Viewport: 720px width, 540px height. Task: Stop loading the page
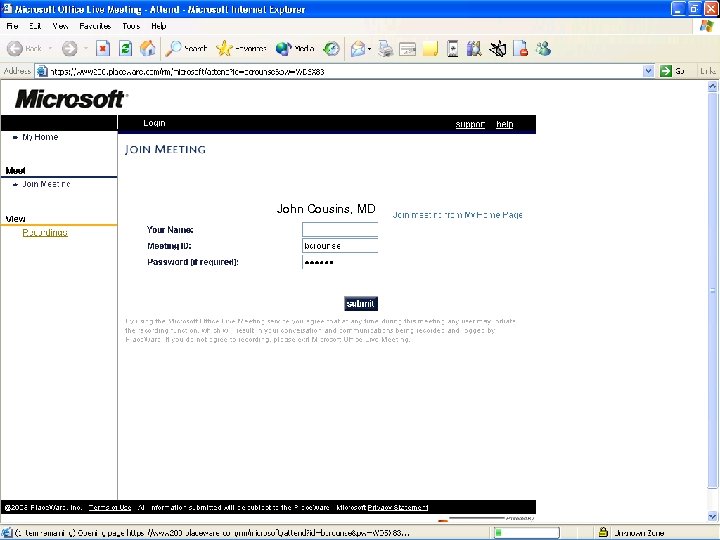(x=103, y=48)
